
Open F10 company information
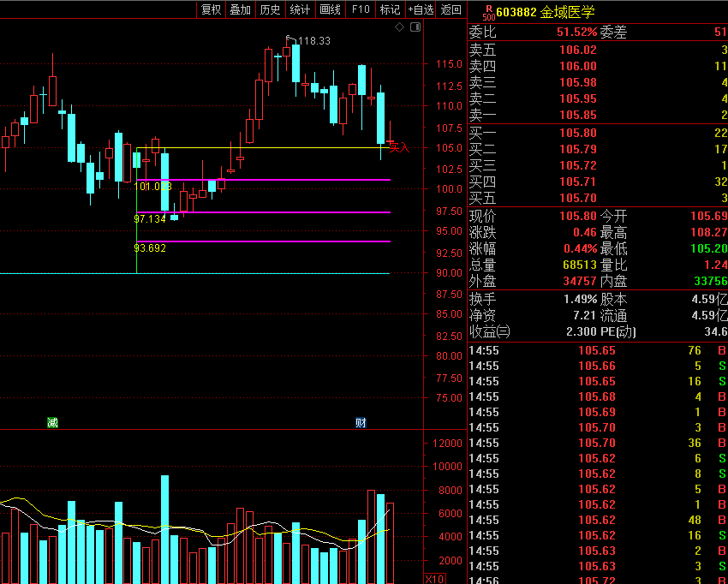coord(361,9)
